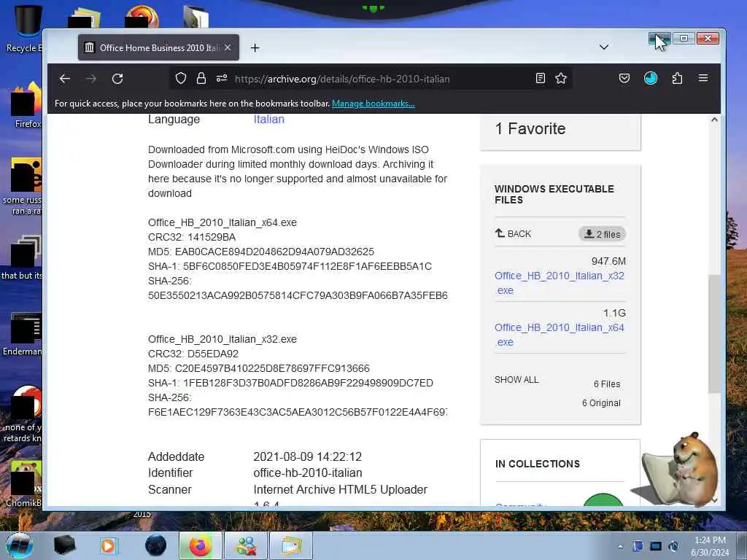This screenshot has height=560, width=747.
Task: Open the Enderman desktop icon
Action: pyautogui.click(x=23, y=334)
